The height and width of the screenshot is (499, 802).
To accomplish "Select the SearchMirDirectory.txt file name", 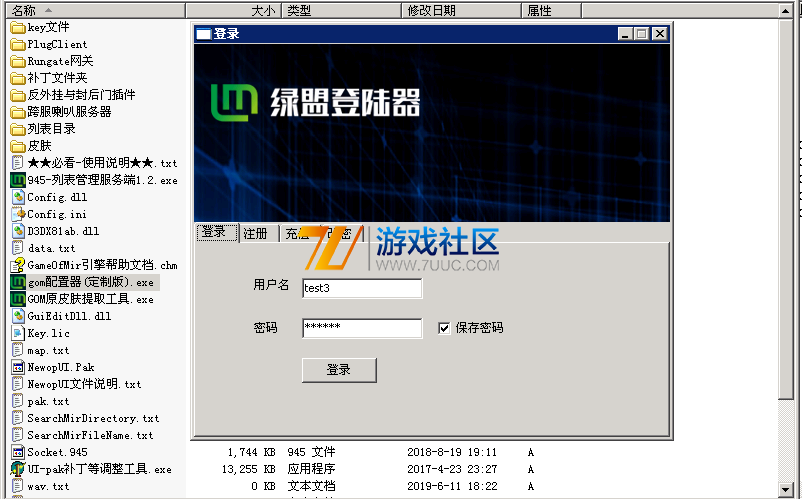I will pos(93,418).
